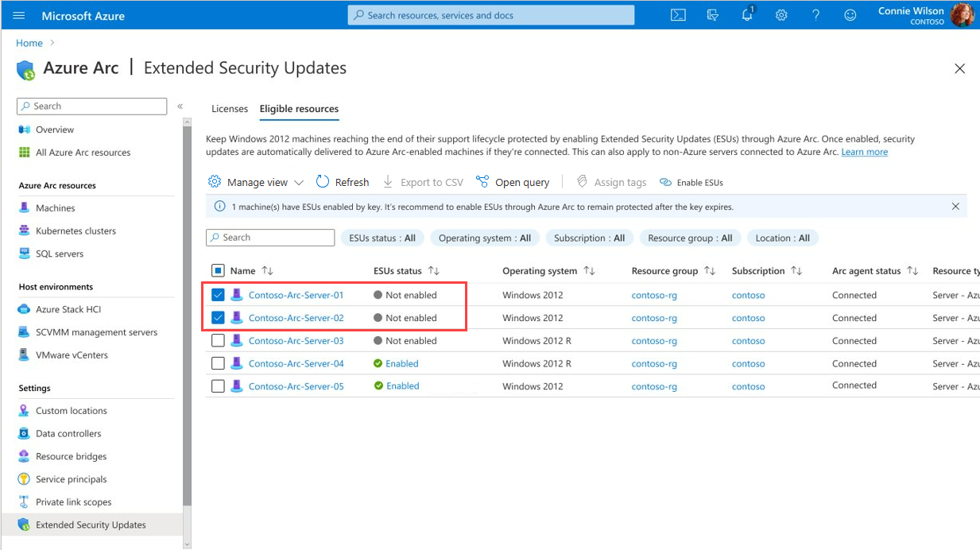Viewport: 980px width, 550px height.
Task: Click the top search resources box
Action: pos(491,15)
